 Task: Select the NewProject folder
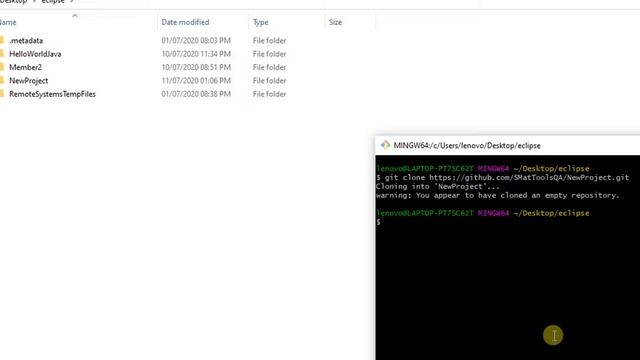(29, 81)
